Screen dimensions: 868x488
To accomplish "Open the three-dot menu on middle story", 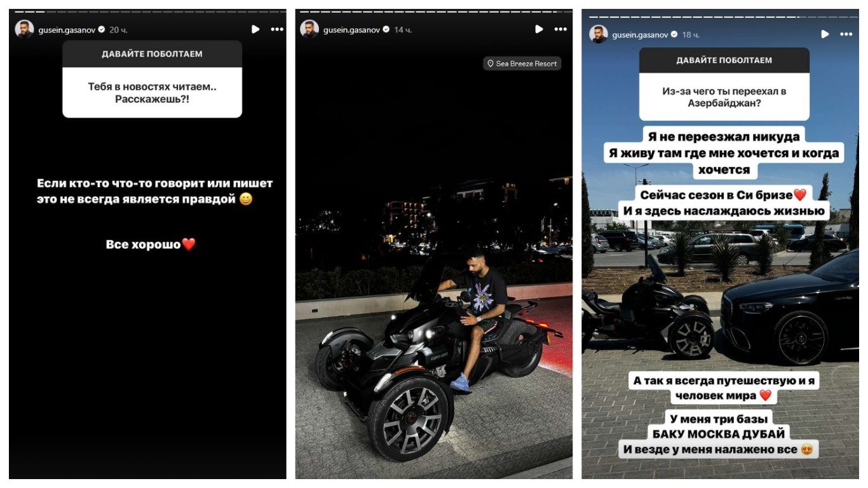I will [x=560, y=29].
